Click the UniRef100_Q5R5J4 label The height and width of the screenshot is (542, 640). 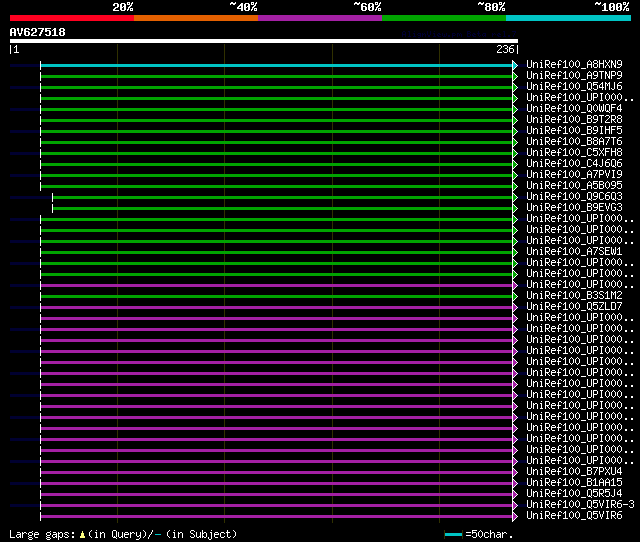coord(574,494)
